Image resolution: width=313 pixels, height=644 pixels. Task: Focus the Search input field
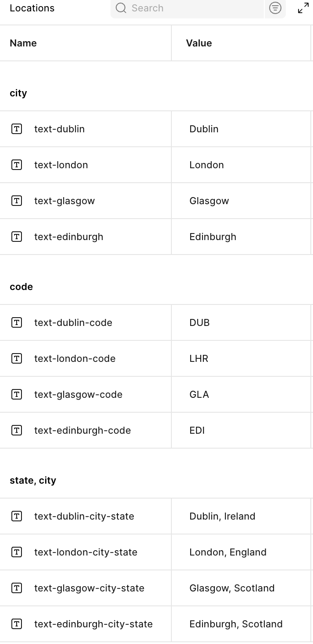click(193, 8)
